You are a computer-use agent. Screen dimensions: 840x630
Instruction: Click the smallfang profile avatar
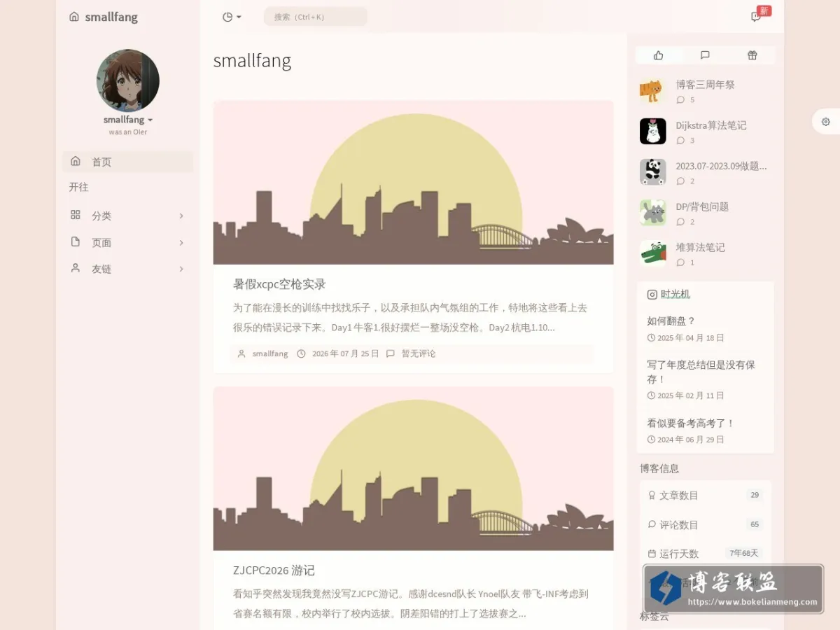pyautogui.click(x=128, y=80)
